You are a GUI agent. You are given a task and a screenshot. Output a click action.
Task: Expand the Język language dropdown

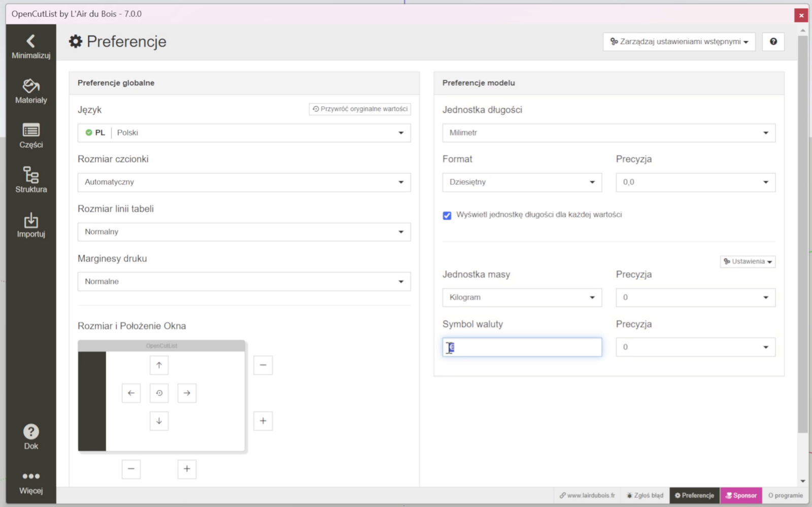click(x=244, y=133)
